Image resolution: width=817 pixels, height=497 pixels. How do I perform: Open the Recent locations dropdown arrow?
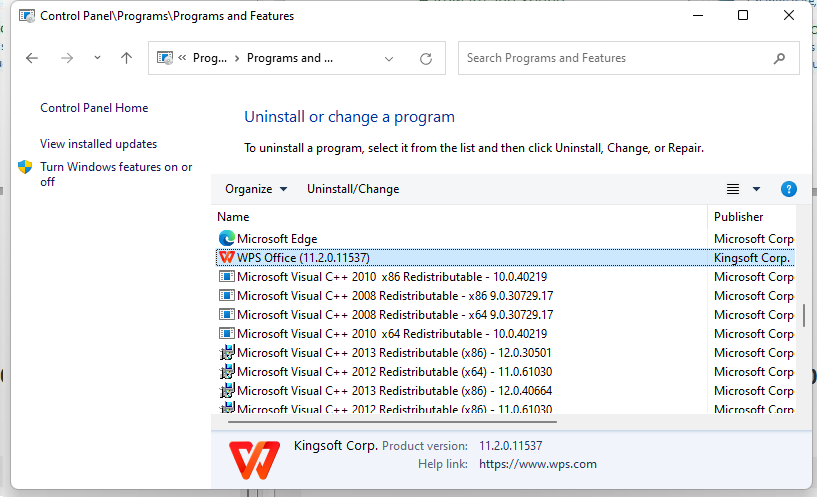click(x=97, y=58)
